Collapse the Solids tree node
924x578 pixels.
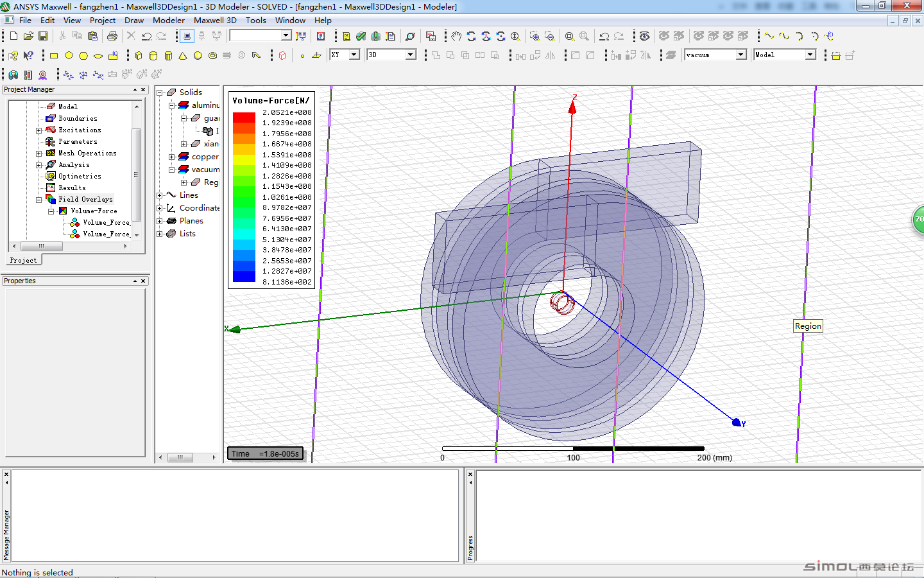click(x=160, y=92)
